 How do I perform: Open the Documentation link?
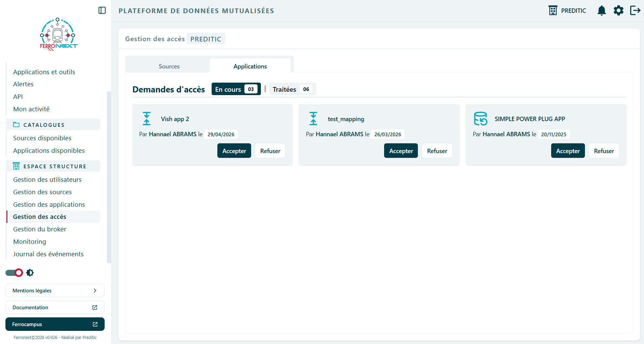(x=55, y=307)
